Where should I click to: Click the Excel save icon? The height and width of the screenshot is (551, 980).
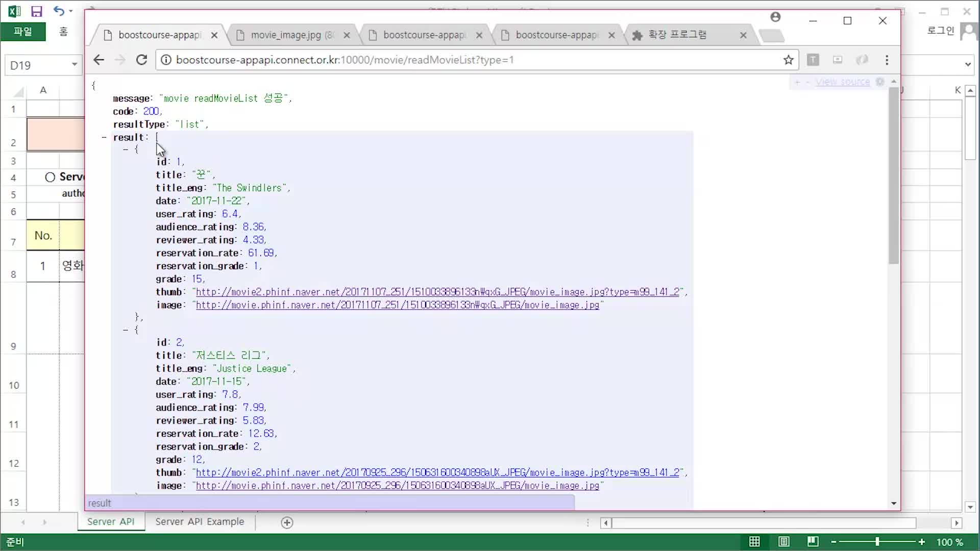[36, 11]
